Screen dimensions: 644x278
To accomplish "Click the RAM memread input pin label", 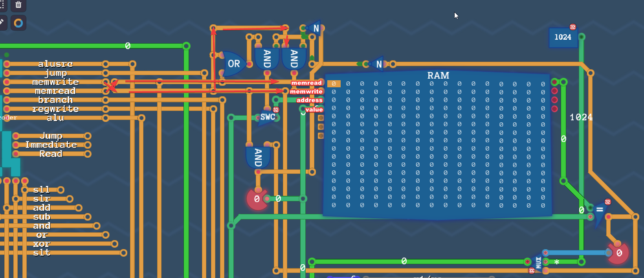I will click(x=306, y=83).
